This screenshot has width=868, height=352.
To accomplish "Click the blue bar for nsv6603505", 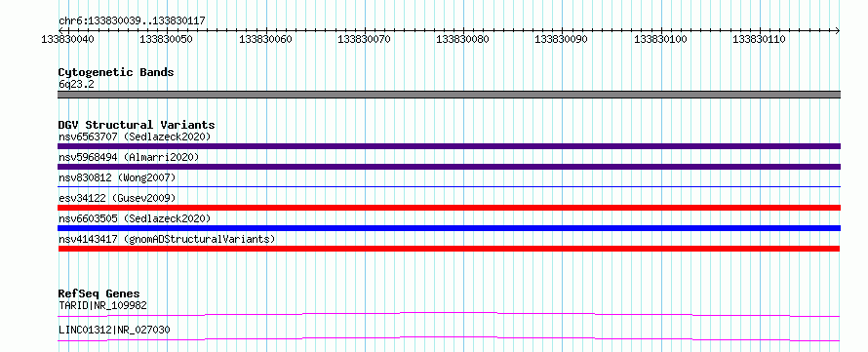I will click(449, 228).
